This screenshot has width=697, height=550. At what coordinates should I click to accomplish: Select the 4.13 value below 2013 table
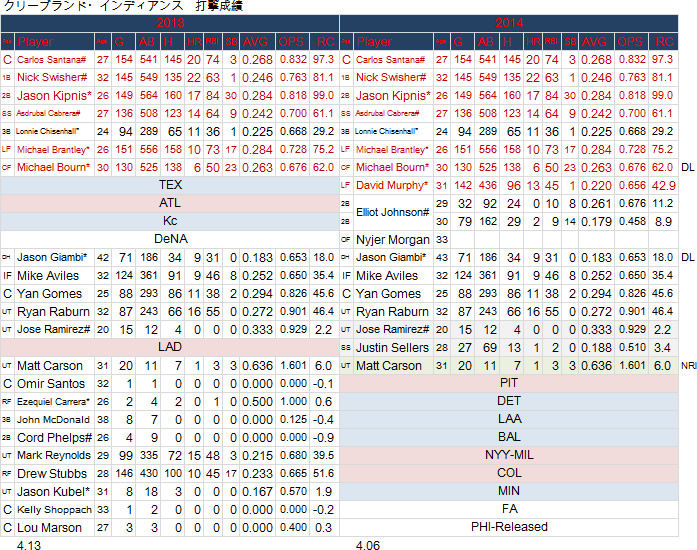[x=29, y=545]
